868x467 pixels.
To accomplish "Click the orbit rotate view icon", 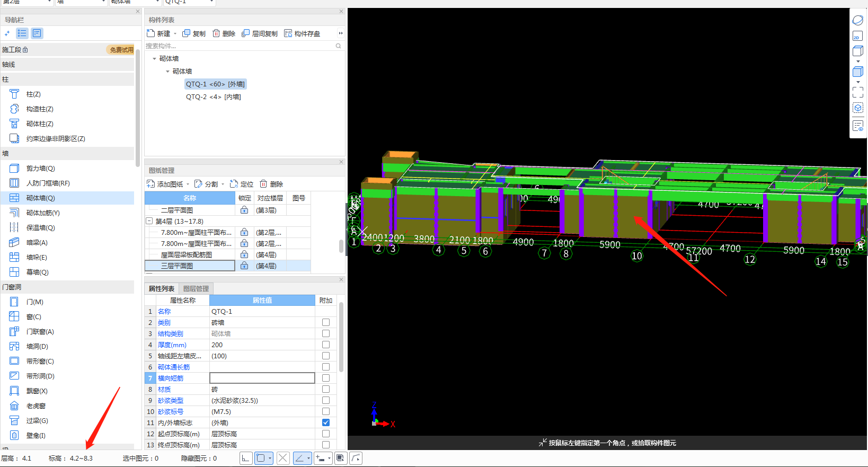I will click(858, 21).
